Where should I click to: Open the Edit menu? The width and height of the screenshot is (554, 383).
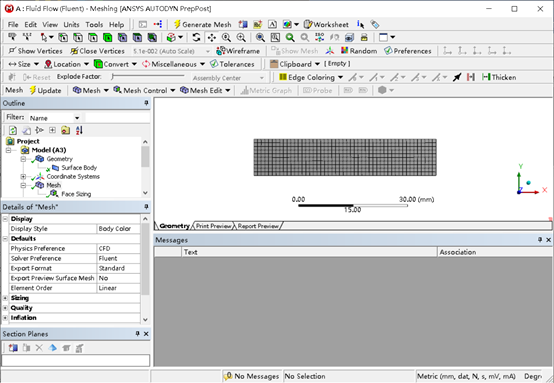click(30, 24)
